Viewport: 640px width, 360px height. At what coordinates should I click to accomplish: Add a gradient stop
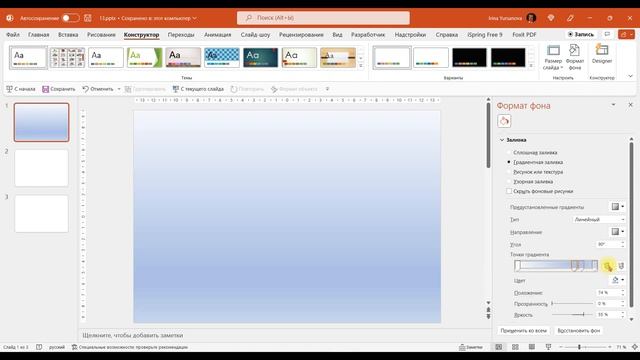click(x=607, y=266)
